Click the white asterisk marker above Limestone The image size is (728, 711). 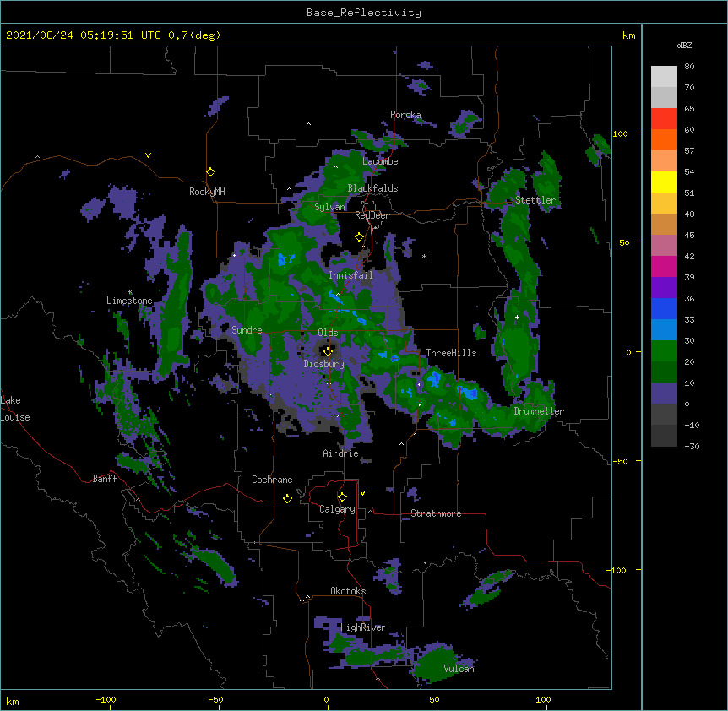pyautogui.click(x=130, y=292)
